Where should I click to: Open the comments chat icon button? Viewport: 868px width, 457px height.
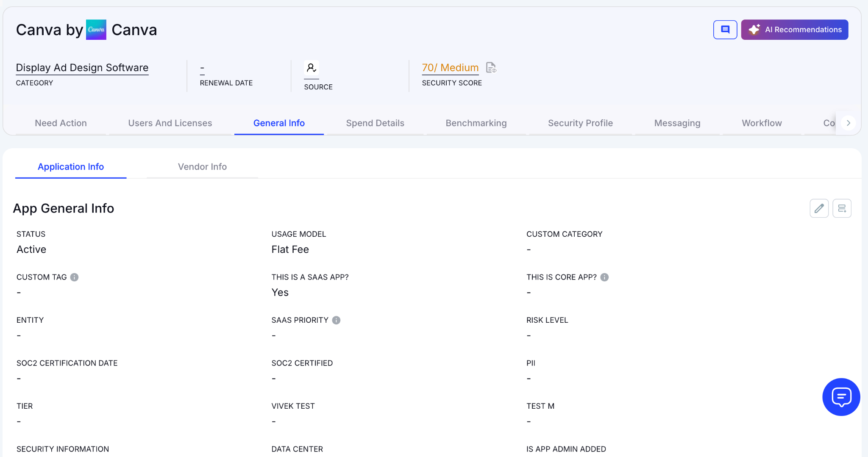pos(725,30)
